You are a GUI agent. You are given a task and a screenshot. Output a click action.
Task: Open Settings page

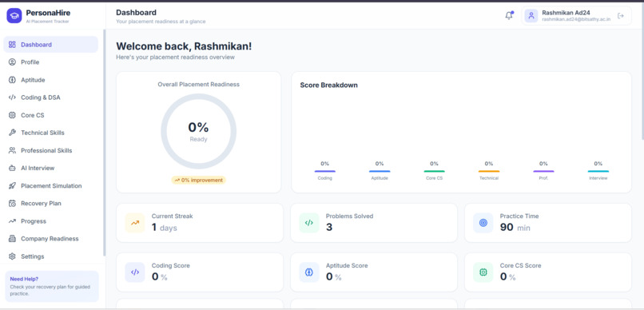50,256
